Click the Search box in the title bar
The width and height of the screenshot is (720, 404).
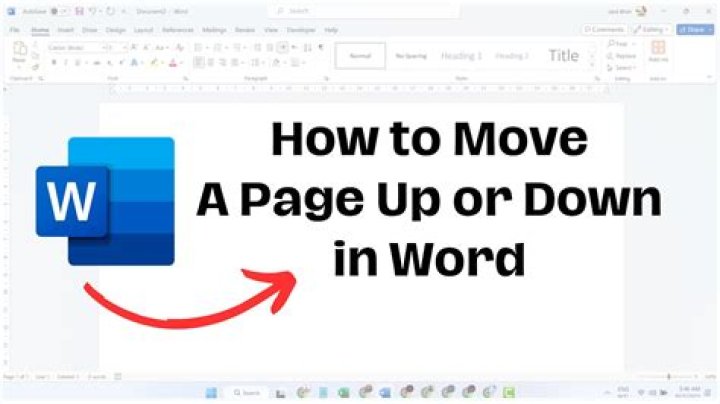(363, 11)
